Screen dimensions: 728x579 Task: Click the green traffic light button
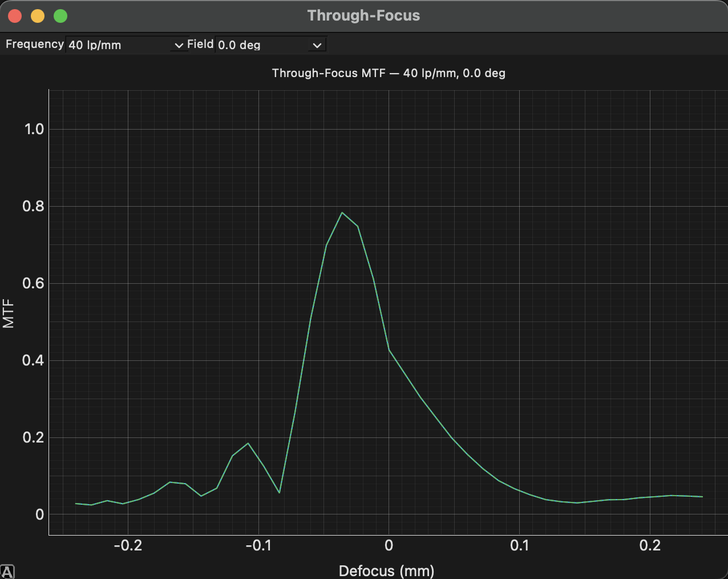pos(60,15)
